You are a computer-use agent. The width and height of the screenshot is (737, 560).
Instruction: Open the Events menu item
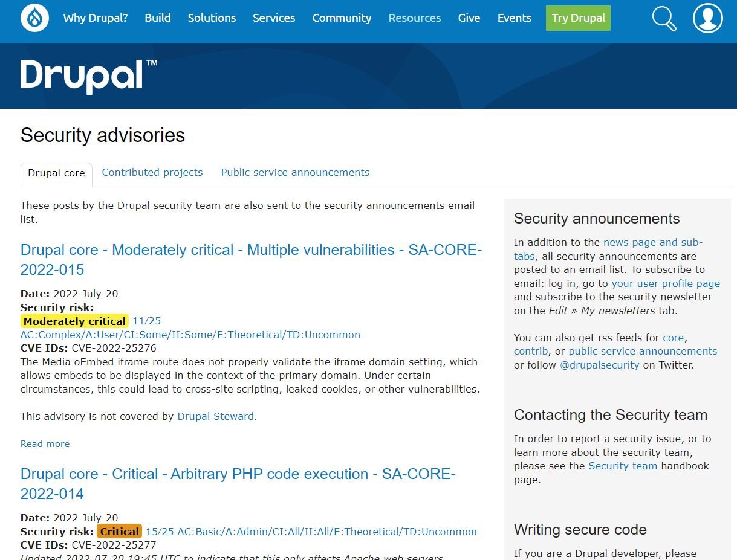tap(515, 18)
